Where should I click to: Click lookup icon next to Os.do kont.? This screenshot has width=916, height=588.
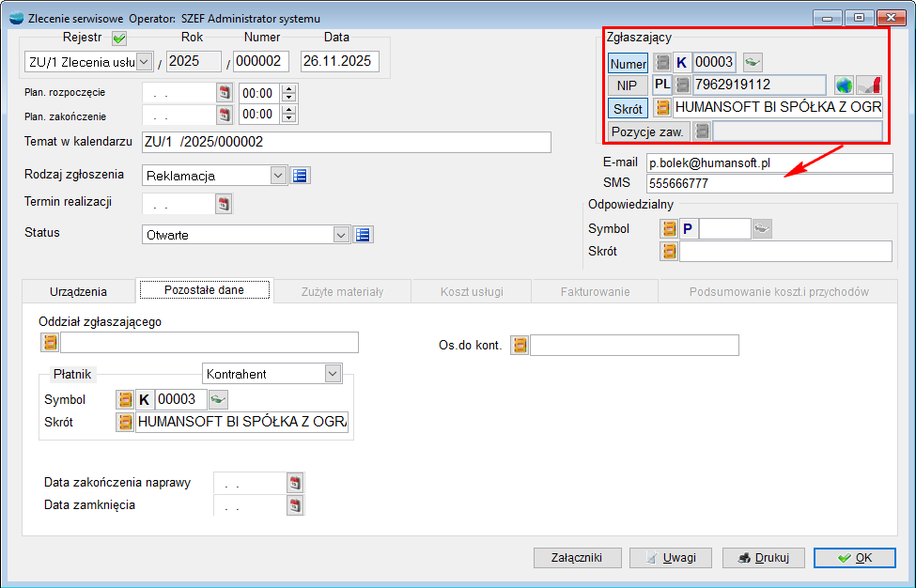pos(519,346)
